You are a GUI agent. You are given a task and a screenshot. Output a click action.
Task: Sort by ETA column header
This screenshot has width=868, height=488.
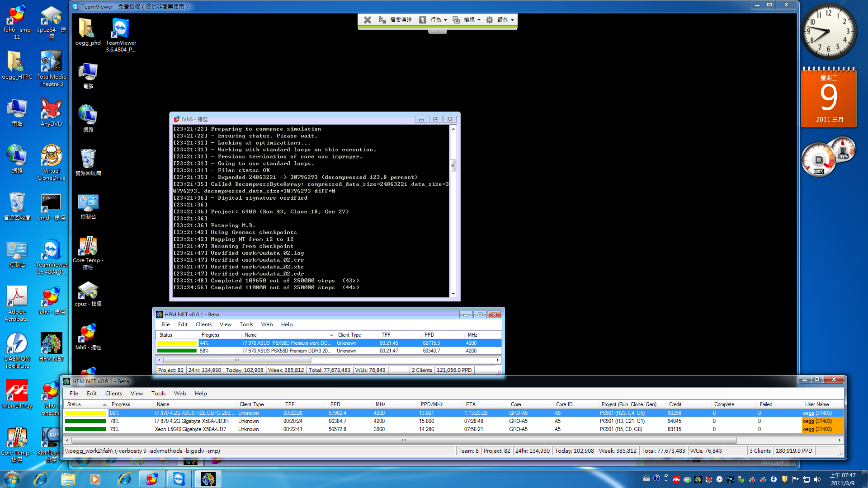click(x=486, y=404)
